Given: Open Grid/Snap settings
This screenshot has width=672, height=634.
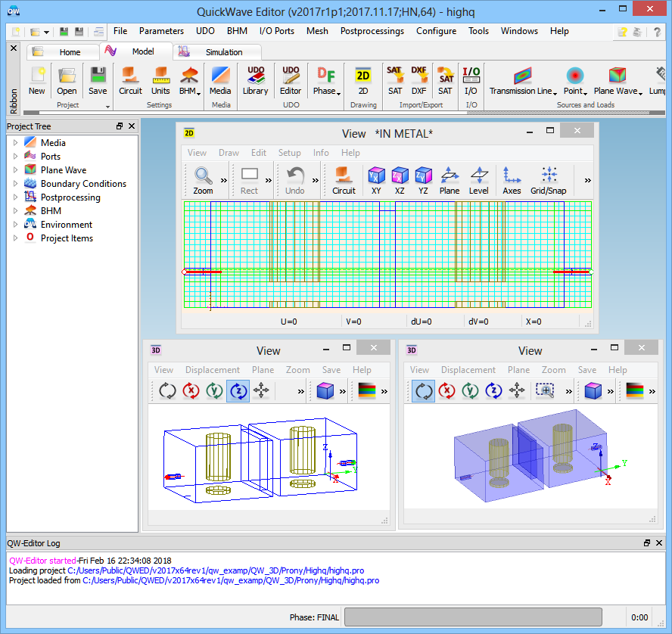Looking at the screenshot, I should pos(549,180).
